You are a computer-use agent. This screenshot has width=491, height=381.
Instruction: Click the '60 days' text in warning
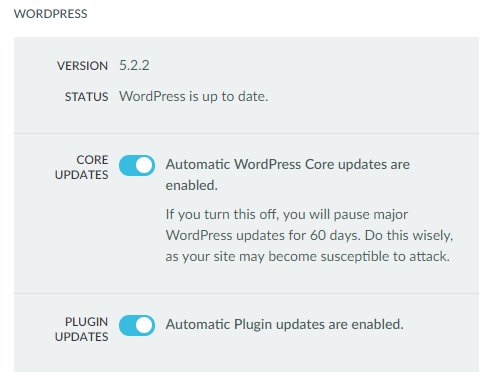click(x=335, y=235)
